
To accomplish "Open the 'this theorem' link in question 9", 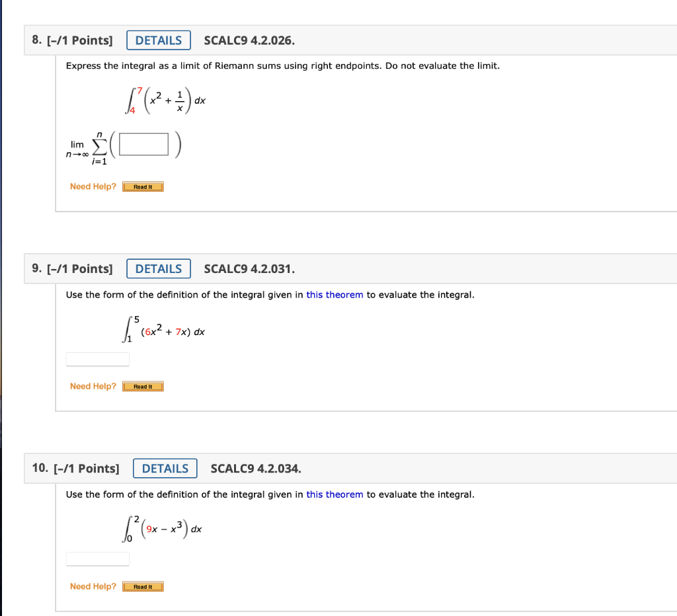I will [335, 295].
